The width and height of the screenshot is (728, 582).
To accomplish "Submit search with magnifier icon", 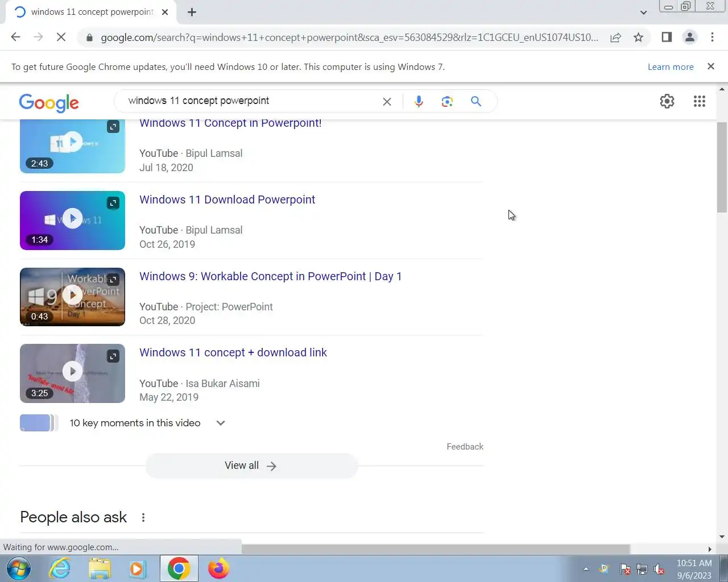I will (x=476, y=101).
